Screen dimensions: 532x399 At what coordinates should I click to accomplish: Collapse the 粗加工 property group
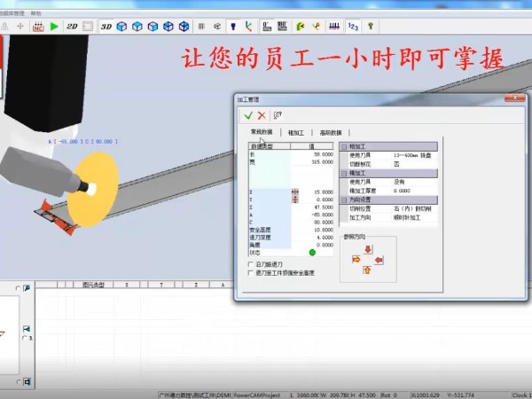click(345, 146)
